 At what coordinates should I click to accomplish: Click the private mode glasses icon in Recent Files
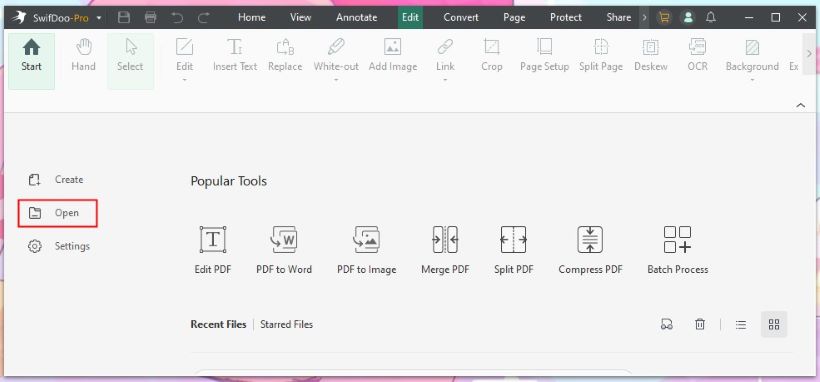666,324
